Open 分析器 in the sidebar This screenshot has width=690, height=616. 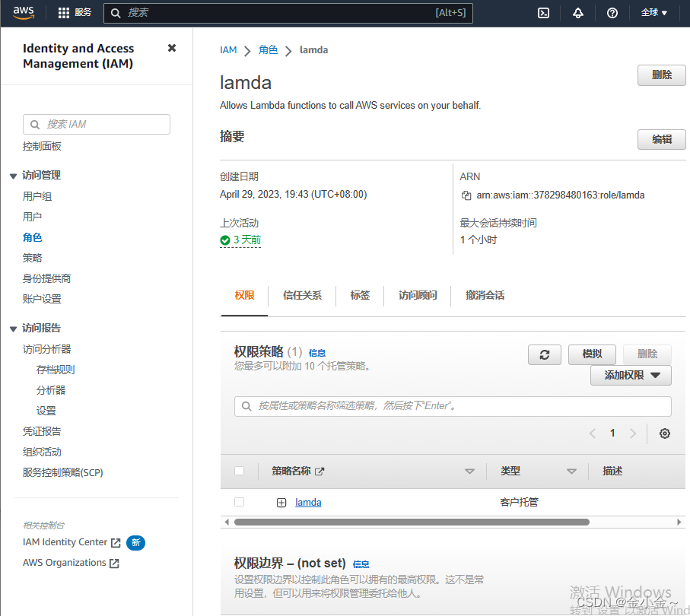coord(51,390)
